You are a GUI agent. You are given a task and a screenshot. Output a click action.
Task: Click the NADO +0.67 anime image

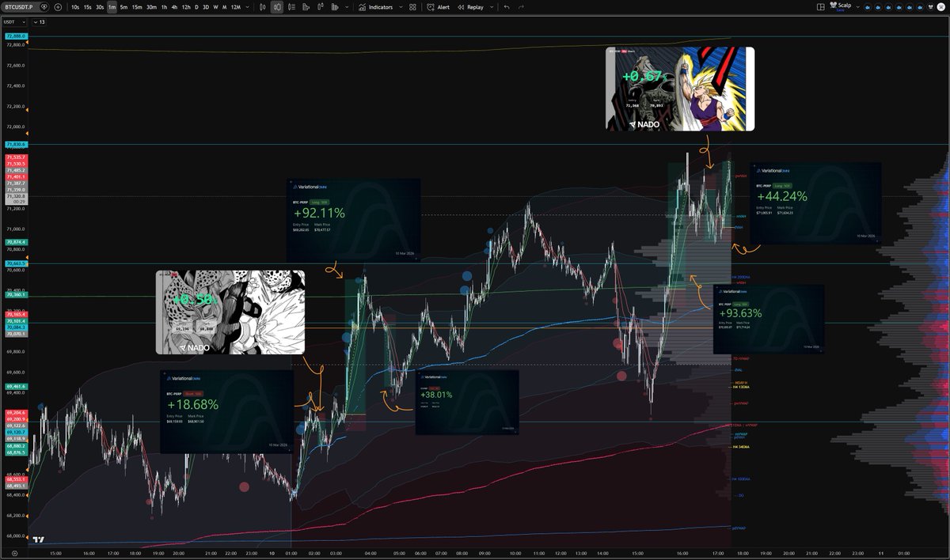point(680,89)
